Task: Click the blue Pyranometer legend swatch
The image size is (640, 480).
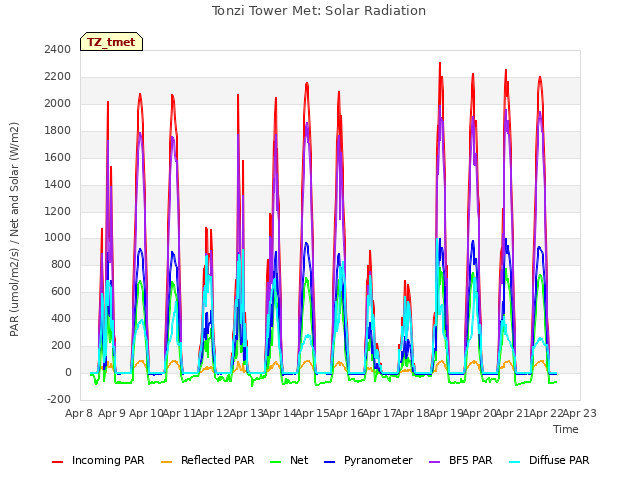Action: 329,462
